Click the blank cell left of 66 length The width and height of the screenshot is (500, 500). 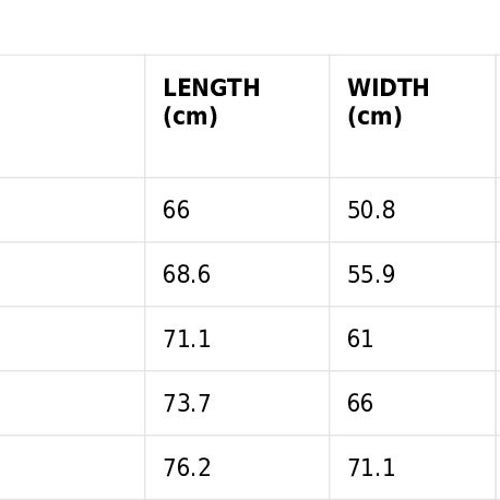[x=72, y=210]
